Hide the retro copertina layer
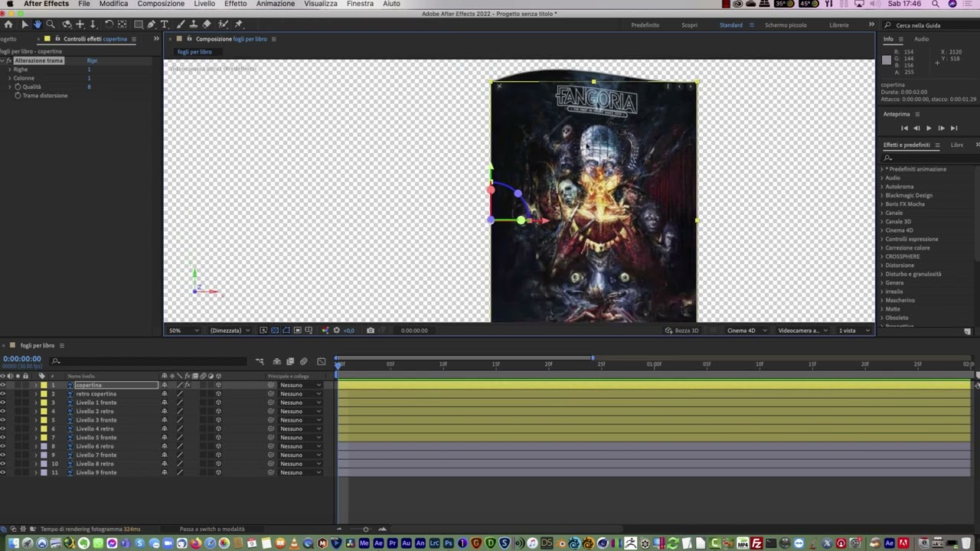 click(3, 393)
